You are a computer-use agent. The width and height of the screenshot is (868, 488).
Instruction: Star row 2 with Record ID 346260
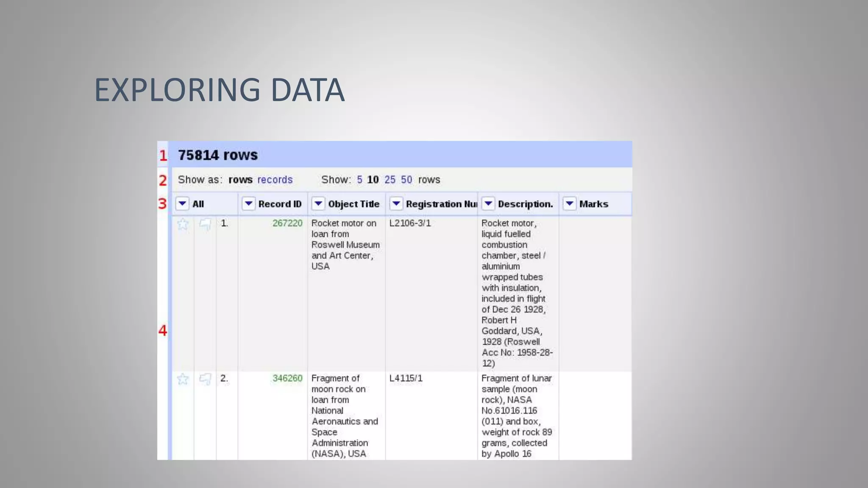point(183,379)
